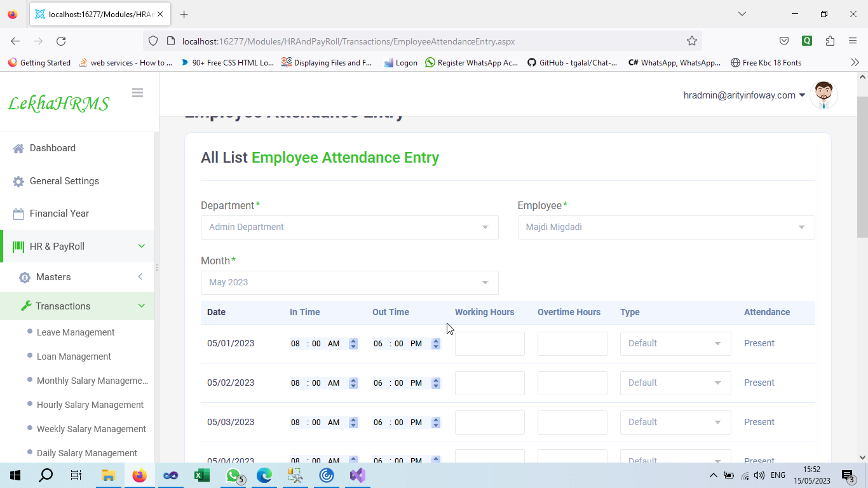Click Present for 05/02/2023
Viewport: 868px width, 488px height.
pyautogui.click(x=759, y=383)
